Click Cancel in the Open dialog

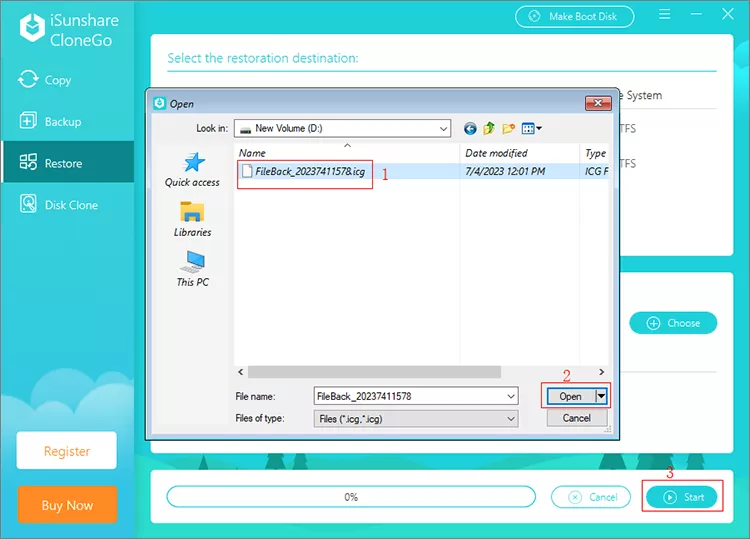pos(577,418)
